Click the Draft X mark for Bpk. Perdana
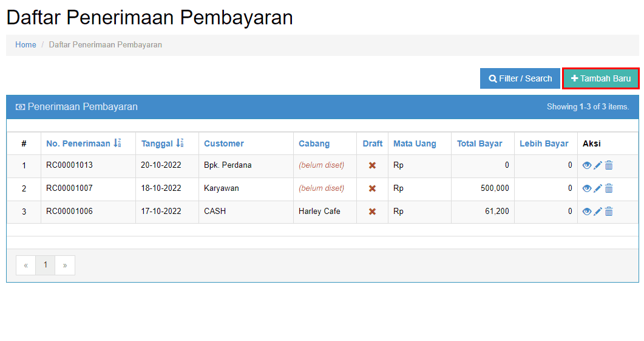The height and width of the screenshot is (341, 644). (x=372, y=165)
